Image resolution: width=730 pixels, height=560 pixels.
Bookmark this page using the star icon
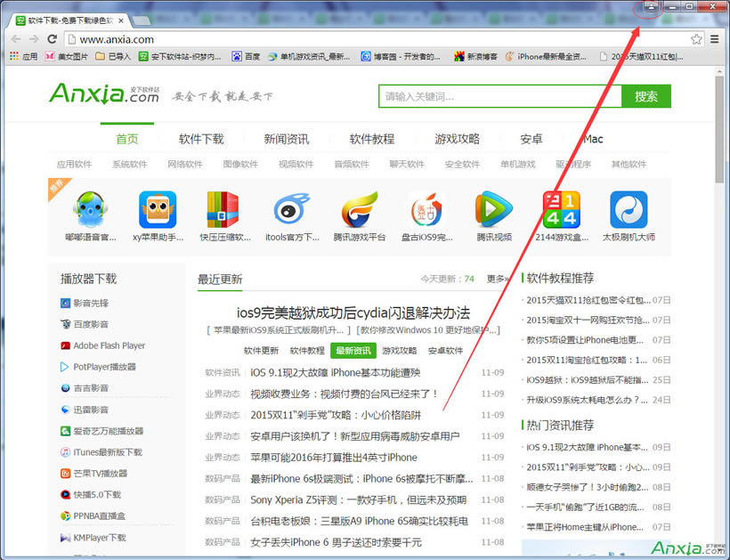696,39
